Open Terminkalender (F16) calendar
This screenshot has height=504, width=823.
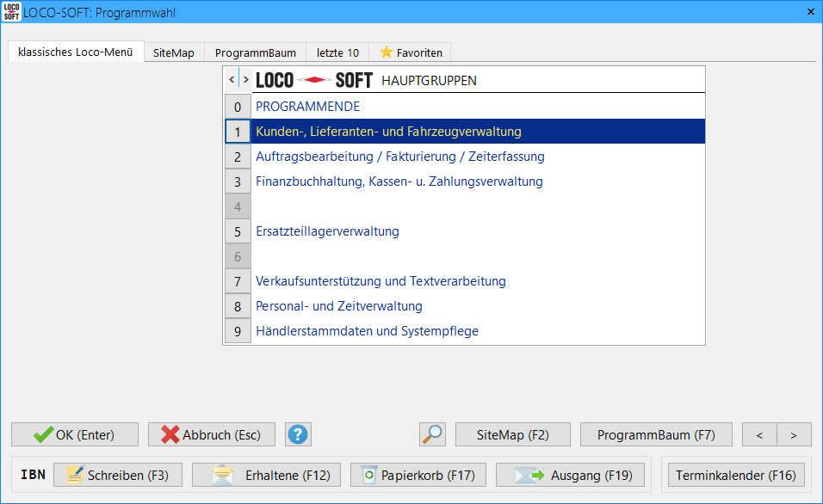tap(735, 475)
